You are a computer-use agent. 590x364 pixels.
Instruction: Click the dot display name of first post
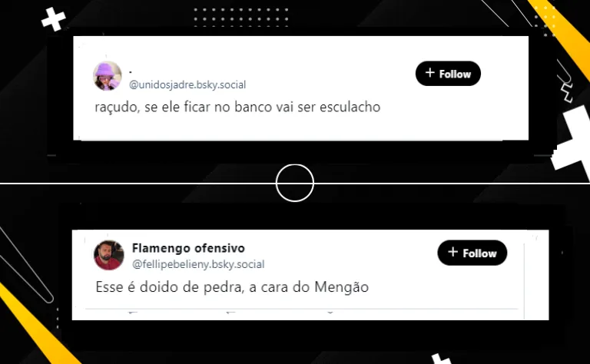pos(131,71)
